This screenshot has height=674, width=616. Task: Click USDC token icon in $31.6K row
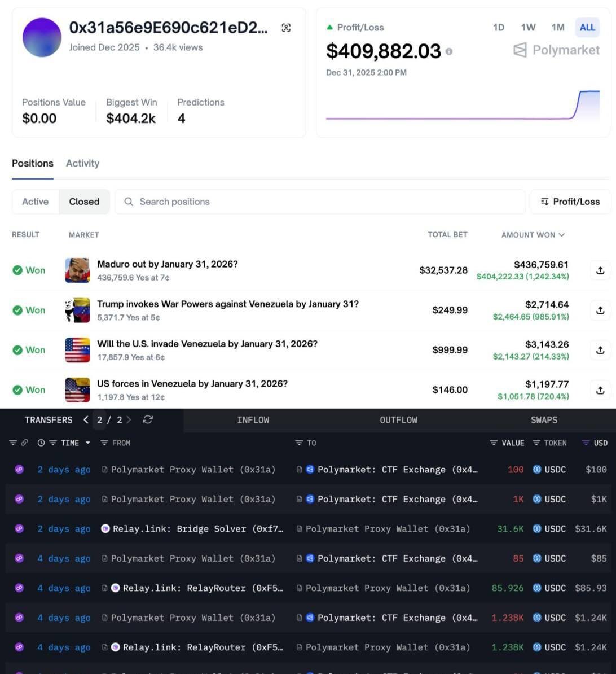[536, 529]
